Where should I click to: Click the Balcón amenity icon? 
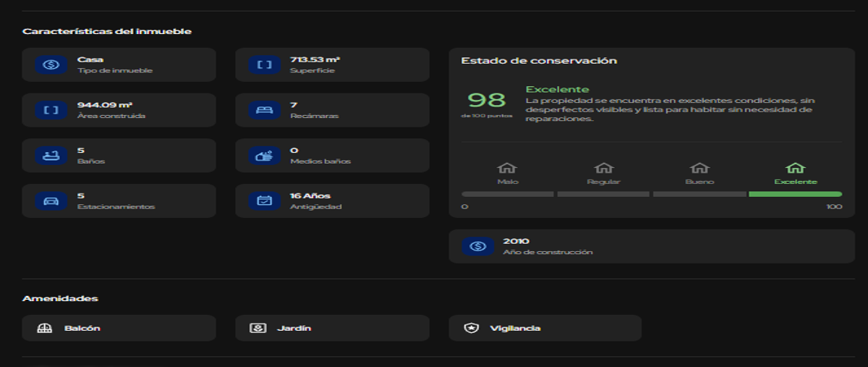pyautogui.click(x=45, y=328)
